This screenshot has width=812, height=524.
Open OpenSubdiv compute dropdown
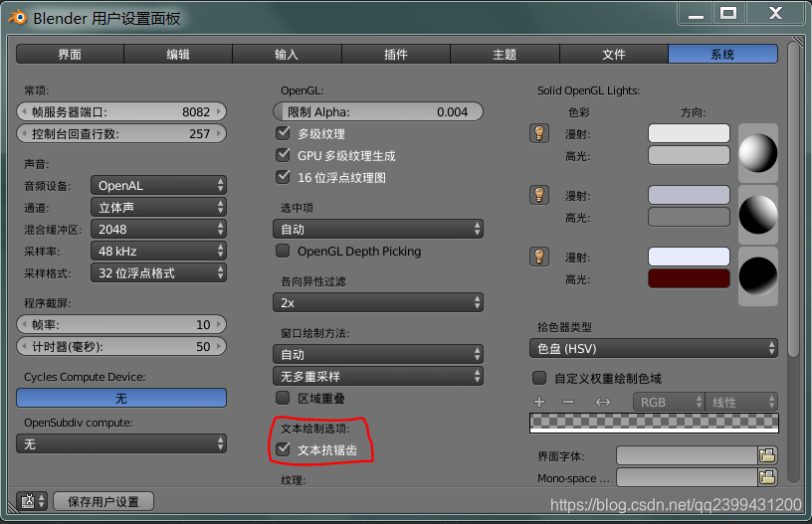[121, 443]
